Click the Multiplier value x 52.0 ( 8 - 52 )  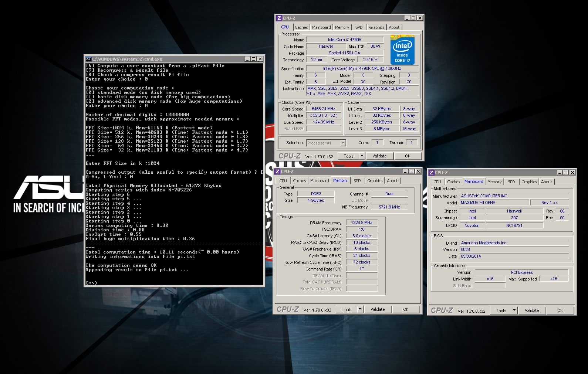pos(324,115)
